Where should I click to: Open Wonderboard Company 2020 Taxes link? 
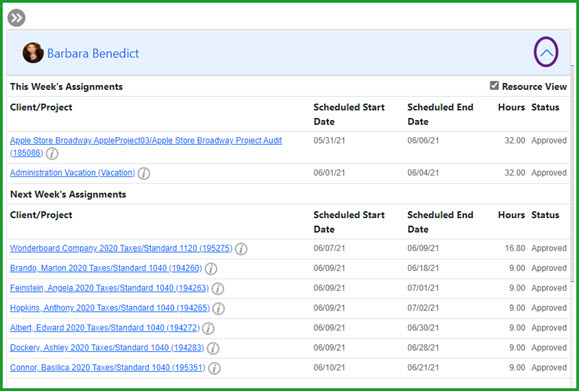121,248
